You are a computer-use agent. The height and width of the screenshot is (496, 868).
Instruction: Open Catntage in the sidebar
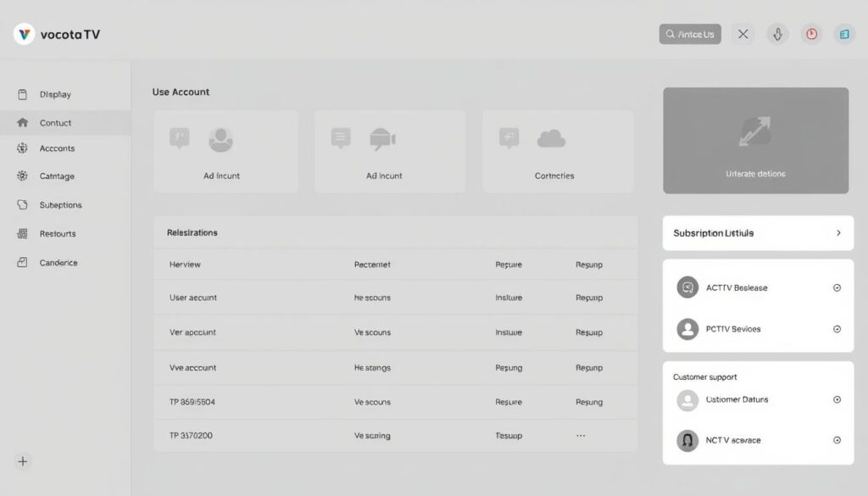point(65,176)
